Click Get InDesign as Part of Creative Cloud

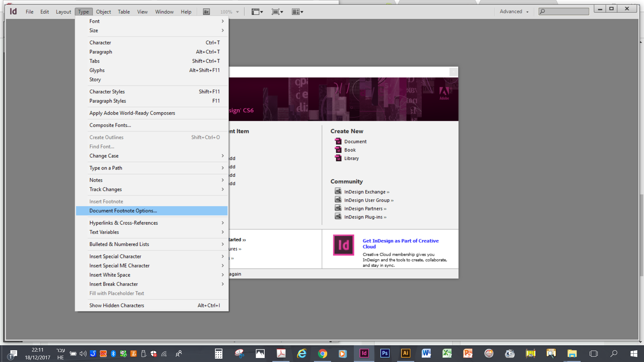(x=400, y=244)
